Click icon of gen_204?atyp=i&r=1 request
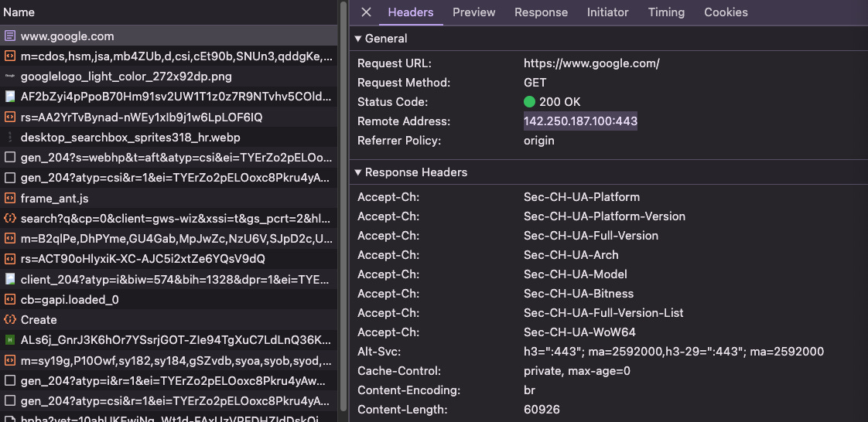The width and height of the screenshot is (868, 422). (9, 380)
